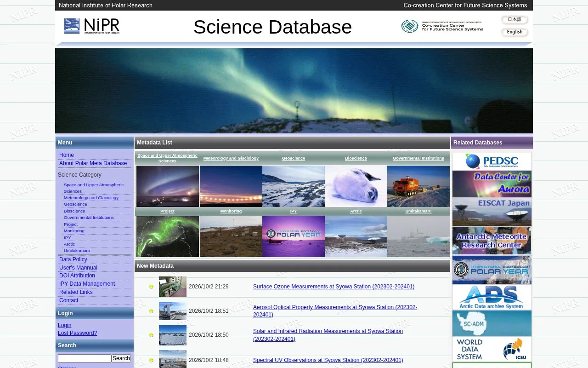The image size is (588, 368).
Task: Switch language to Japanese (日本語)
Action: (514, 20)
